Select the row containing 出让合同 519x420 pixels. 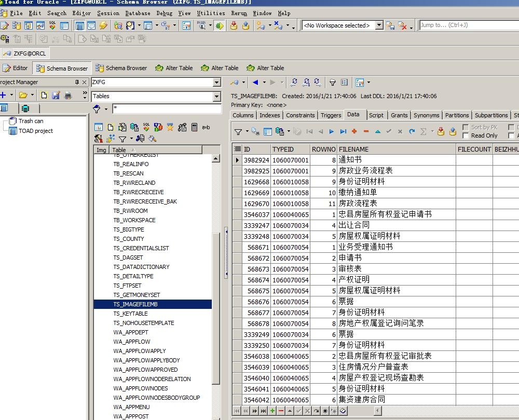coord(375,225)
